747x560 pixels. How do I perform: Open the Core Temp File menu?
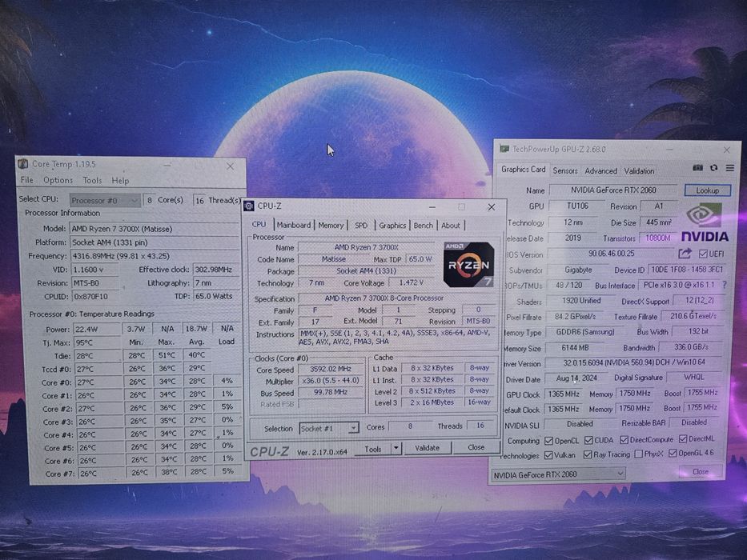[x=26, y=180]
